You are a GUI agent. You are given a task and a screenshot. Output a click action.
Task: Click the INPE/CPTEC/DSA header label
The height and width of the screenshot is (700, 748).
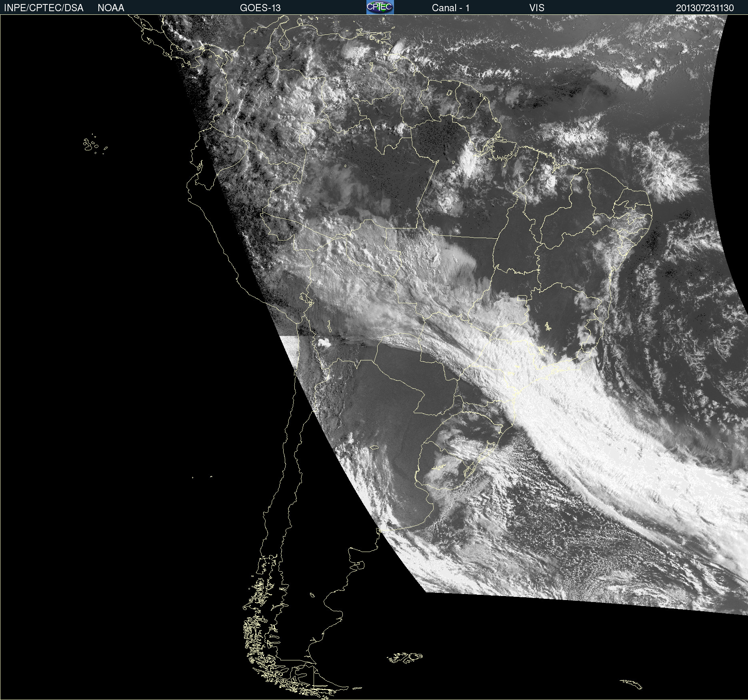[44, 8]
